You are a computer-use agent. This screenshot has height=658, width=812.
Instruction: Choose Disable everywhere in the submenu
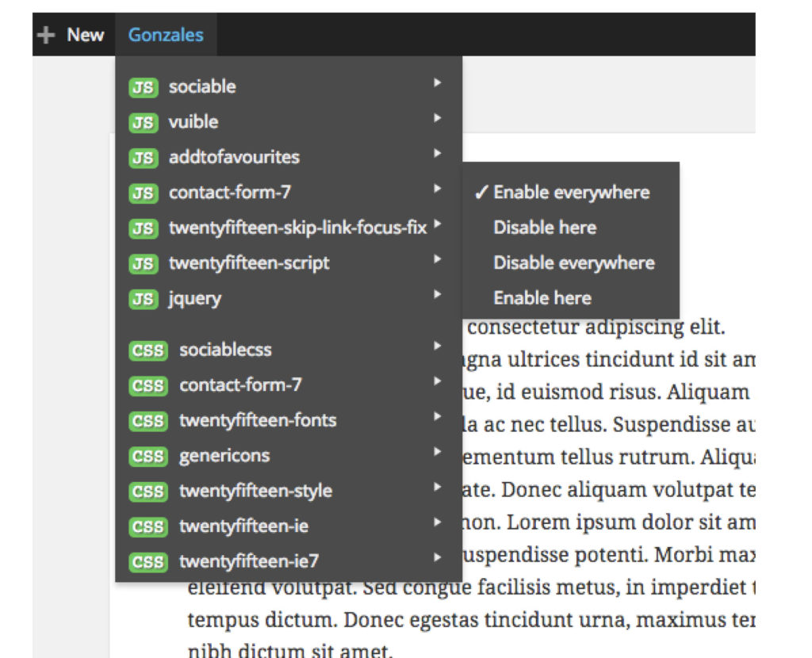573,263
